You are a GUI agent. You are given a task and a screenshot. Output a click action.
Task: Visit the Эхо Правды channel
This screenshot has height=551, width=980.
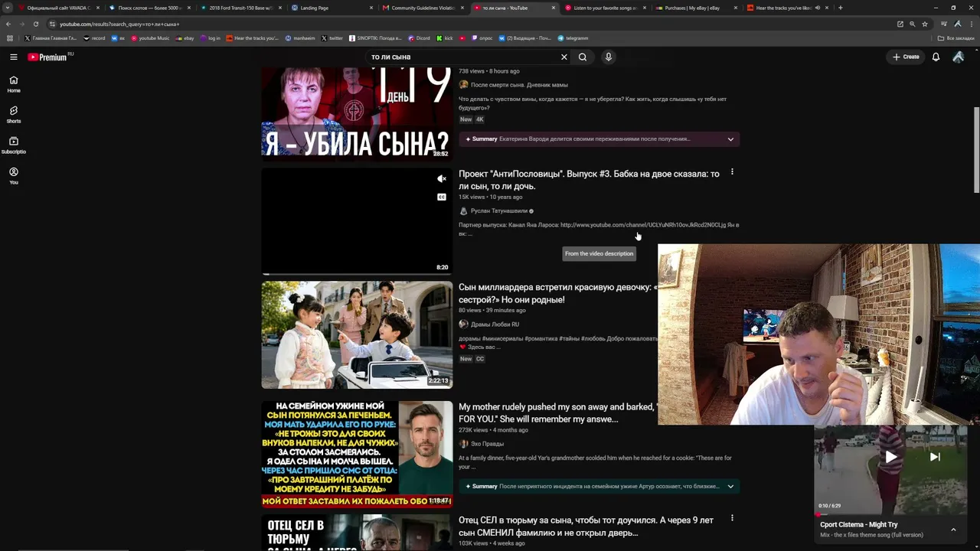(x=487, y=444)
